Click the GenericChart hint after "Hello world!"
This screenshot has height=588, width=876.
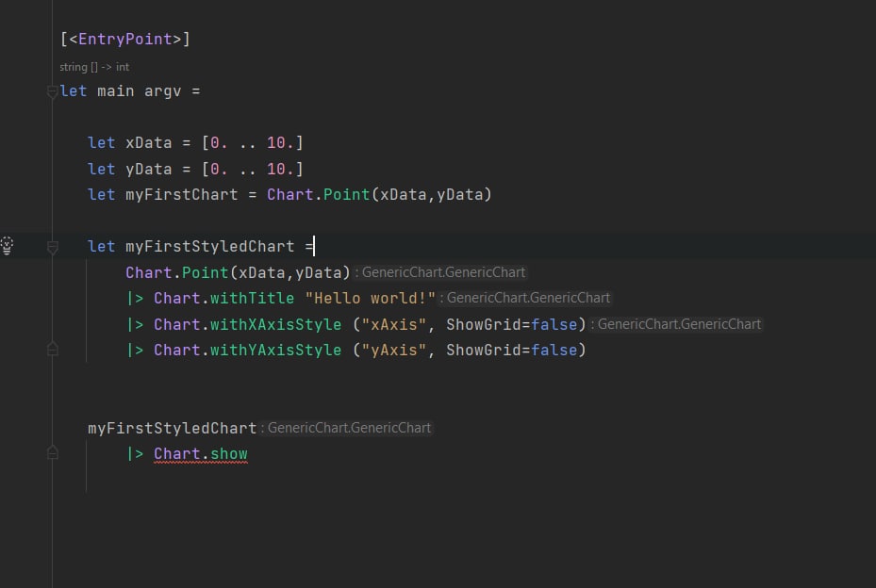tap(525, 298)
